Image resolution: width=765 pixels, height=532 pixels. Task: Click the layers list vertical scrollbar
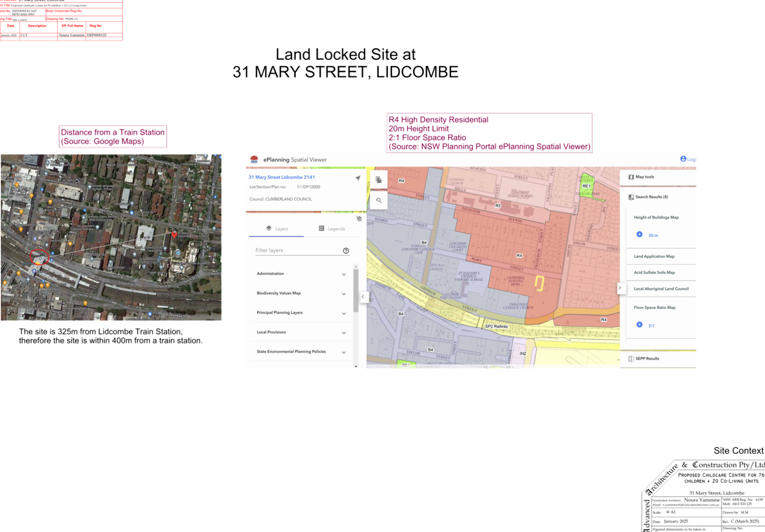(x=355, y=290)
